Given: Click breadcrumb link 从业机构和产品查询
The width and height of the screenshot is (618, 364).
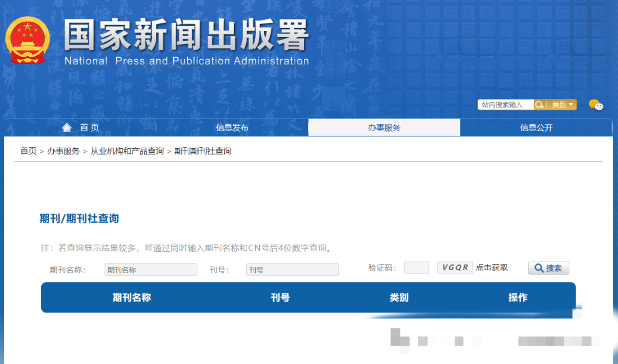Looking at the screenshot, I should click(127, 151).
